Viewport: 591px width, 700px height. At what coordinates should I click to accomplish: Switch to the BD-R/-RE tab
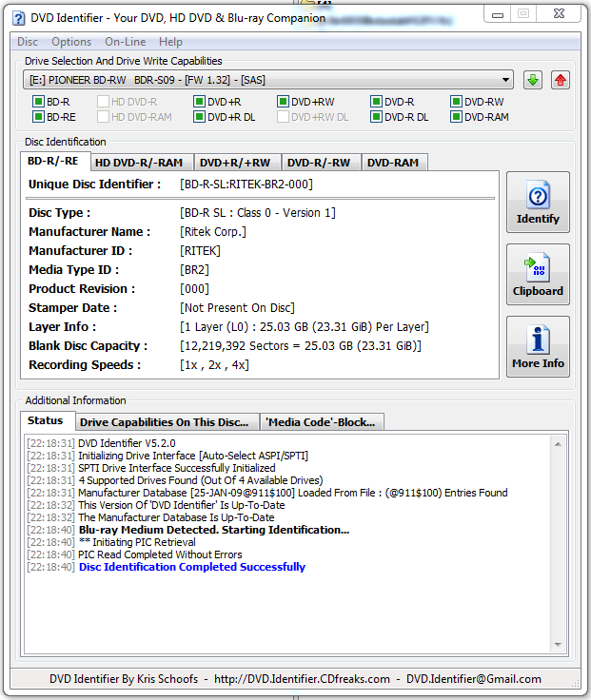click(x=53, y=161)
